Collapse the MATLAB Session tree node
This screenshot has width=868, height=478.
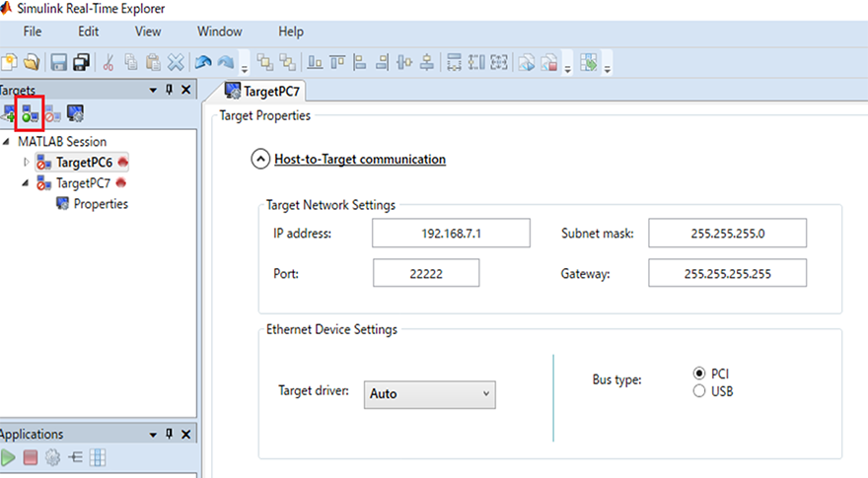tap(6, 142)
